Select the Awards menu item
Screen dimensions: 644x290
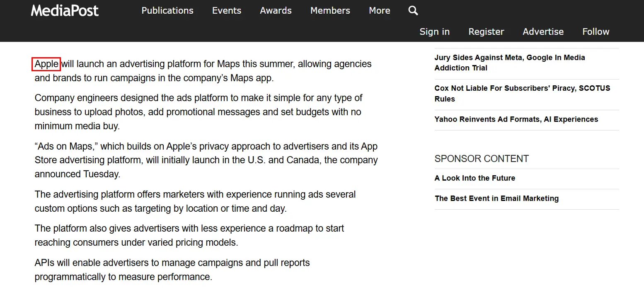pyautogui.click(x=275, y=10)
